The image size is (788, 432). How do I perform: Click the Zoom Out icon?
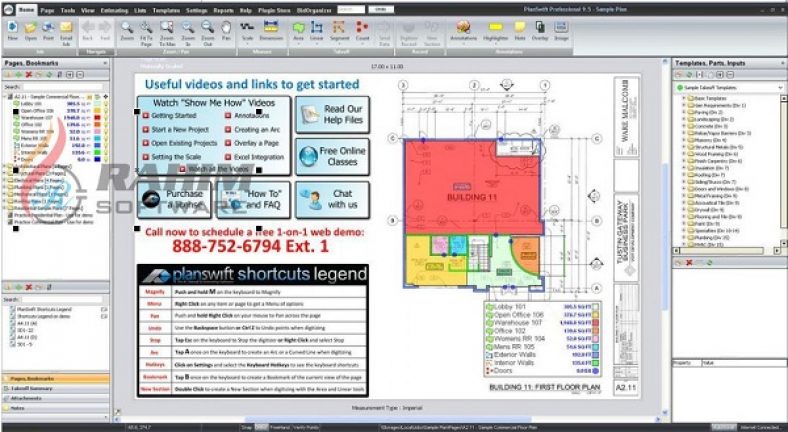(208, 28)
